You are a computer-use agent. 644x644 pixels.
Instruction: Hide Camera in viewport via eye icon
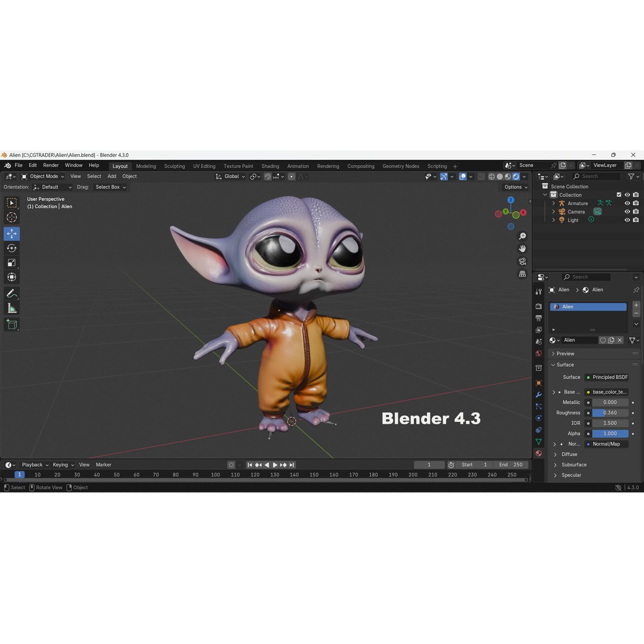pyautogui.click(x=627, y=212)
